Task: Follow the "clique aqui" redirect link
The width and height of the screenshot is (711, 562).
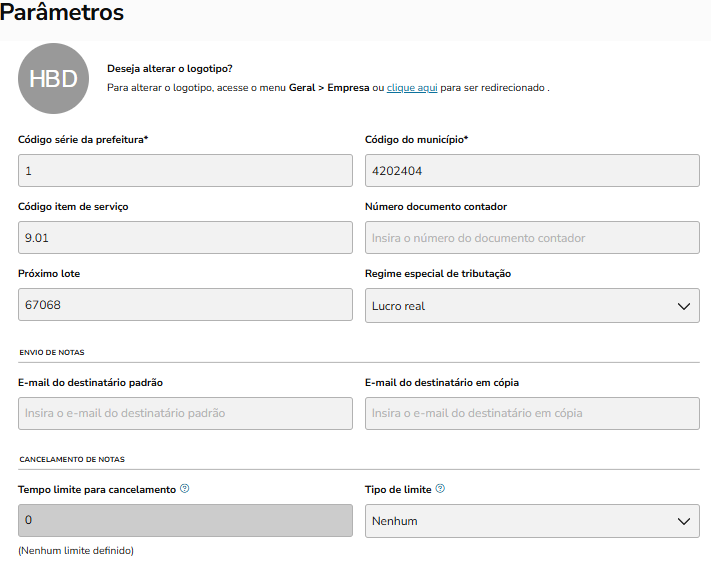Action: click(x=412, y=88)
